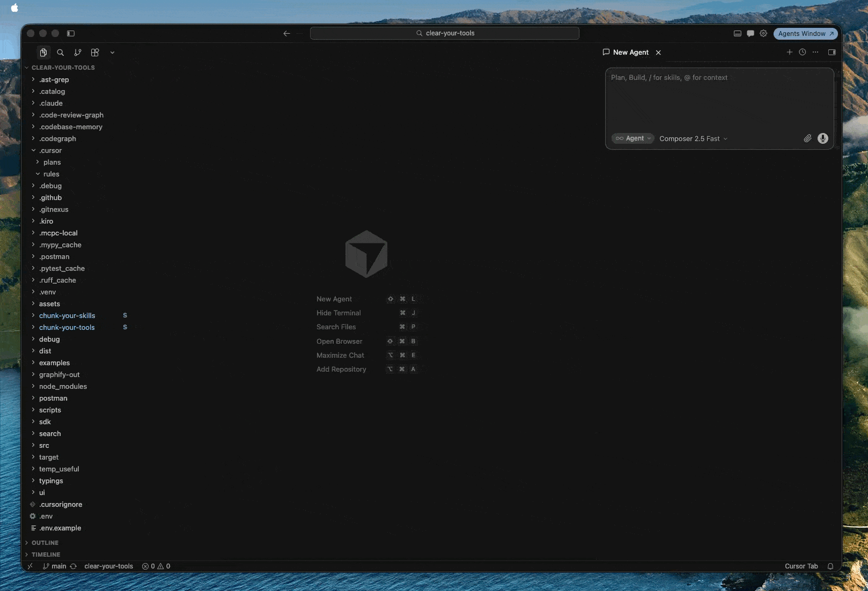
Task: Open the Agent mode dropdown
Action: point(633,138)
